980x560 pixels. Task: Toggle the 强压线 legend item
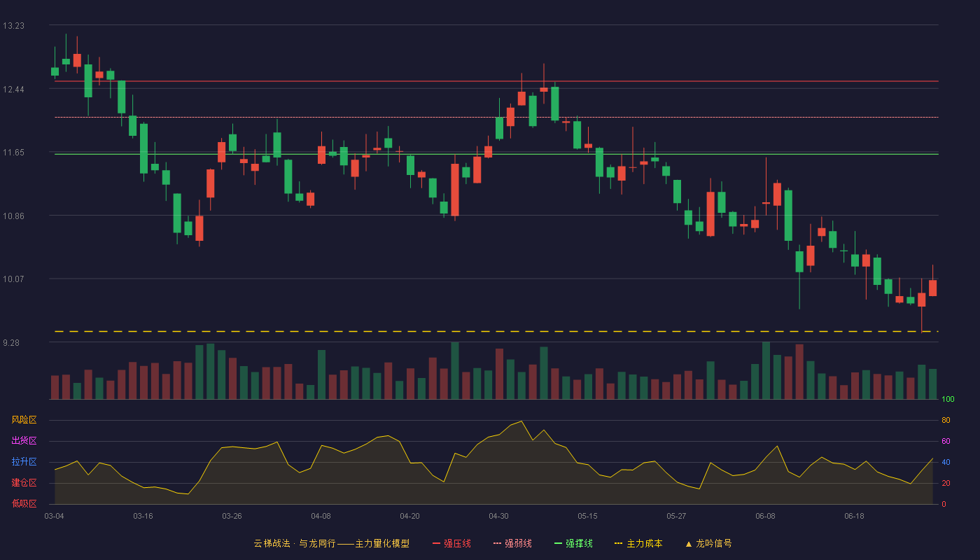tap(451, 543)
